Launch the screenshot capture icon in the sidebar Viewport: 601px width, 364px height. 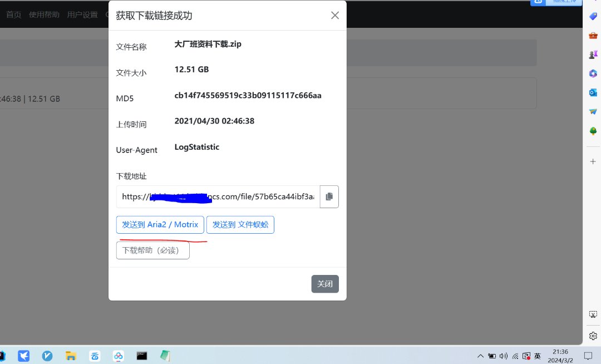coord(593,314)
